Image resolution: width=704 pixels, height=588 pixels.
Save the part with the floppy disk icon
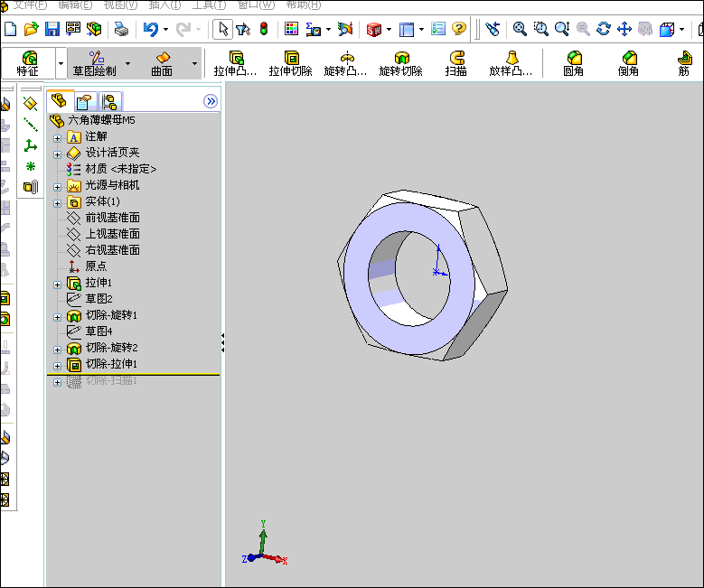(x=52, y=29)
